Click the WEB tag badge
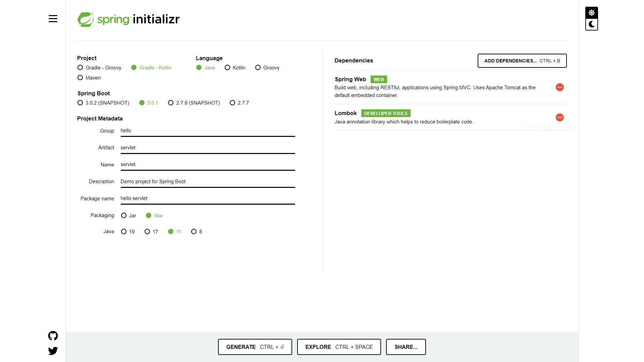644x362 pixels. point(379,80)
